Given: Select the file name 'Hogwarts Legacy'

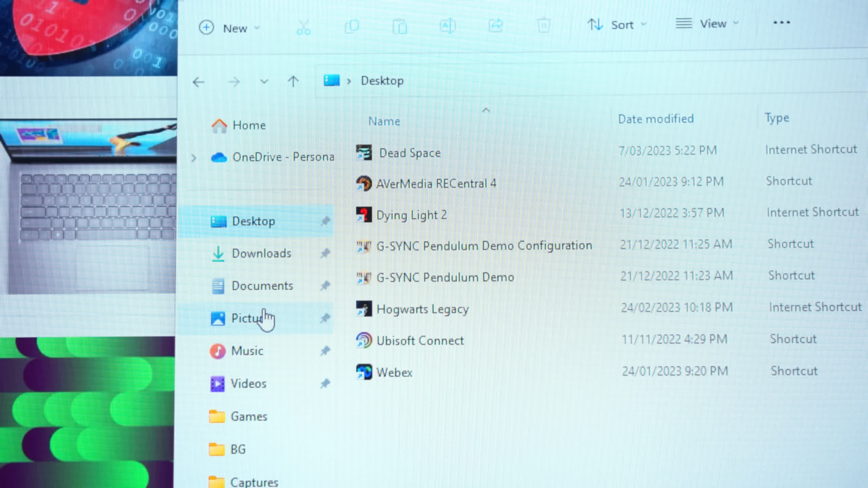Looking at the screenshot, I should [422, 310].
